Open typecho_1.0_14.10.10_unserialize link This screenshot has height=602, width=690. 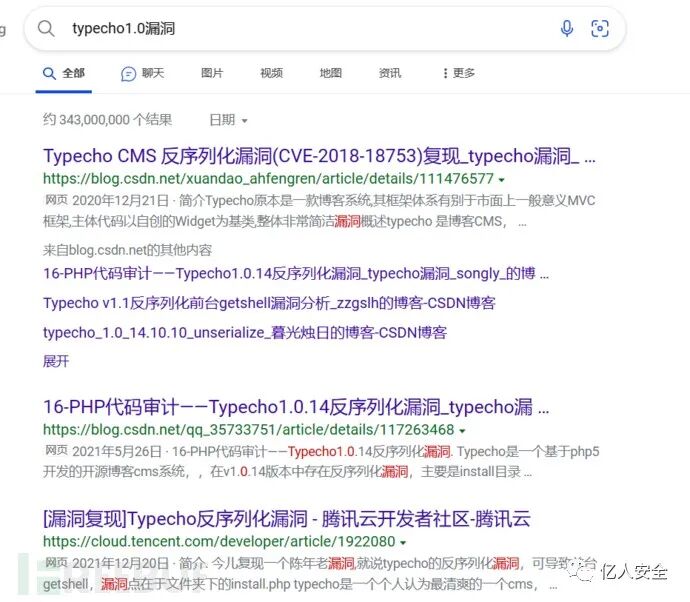245,333
